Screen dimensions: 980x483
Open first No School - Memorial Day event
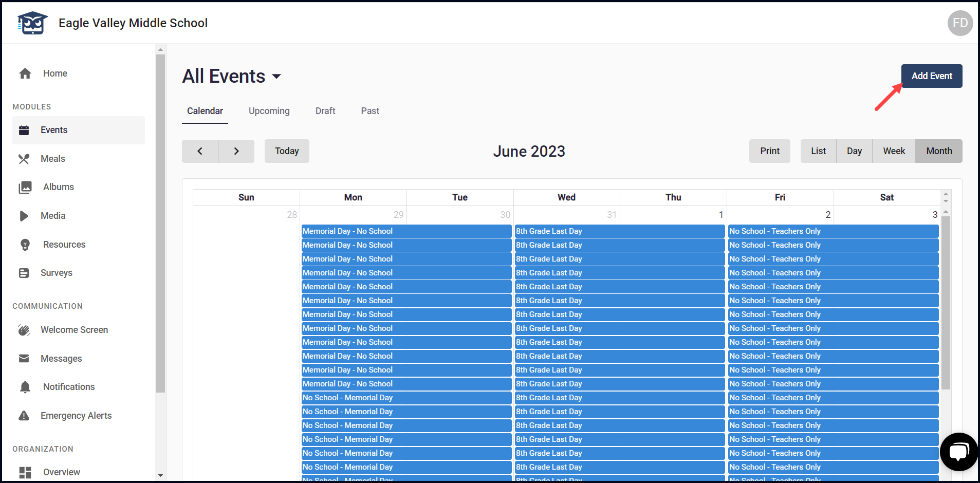[x=406, y=398]
